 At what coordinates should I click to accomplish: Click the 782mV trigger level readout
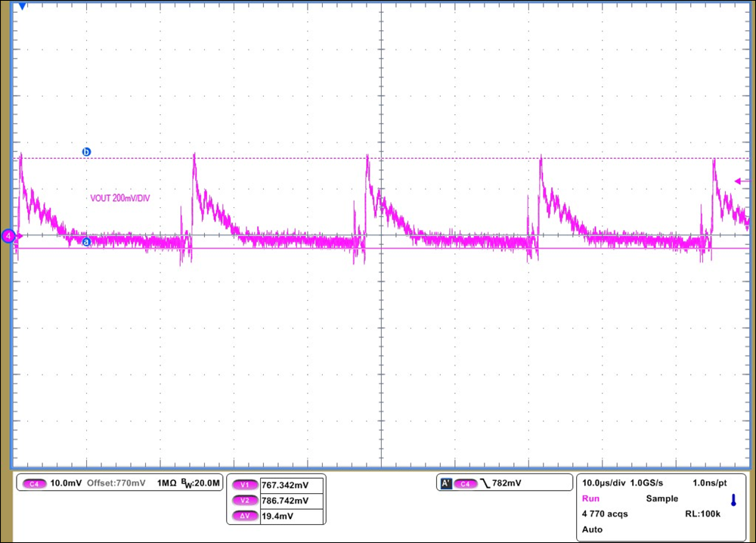pos(508,483)
